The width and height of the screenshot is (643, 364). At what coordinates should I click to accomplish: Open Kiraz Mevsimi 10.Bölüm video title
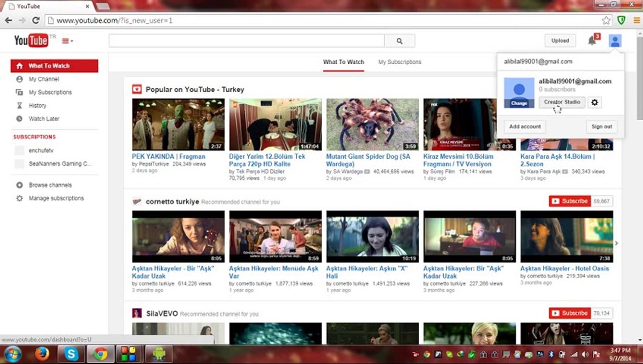pyautogui.click(x=458, y=160)
